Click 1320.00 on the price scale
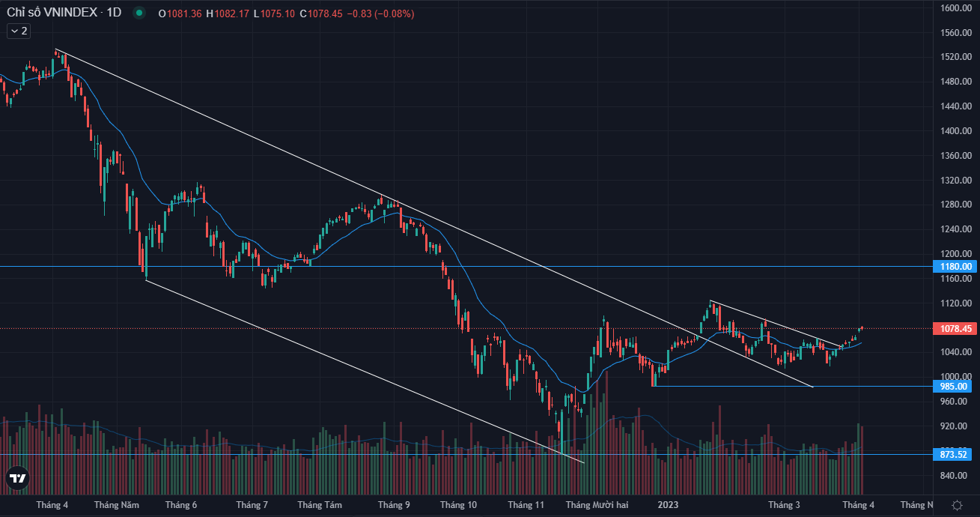The width and height of the screenshot is (980, 517). coord(955,181)
